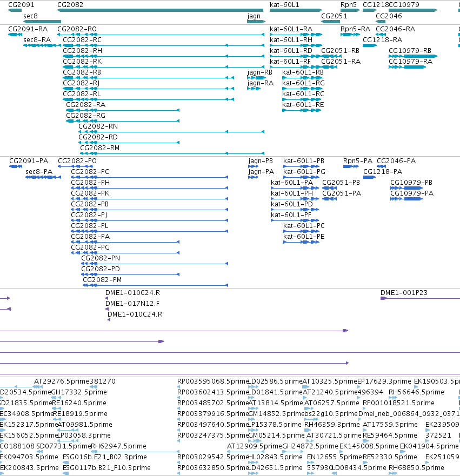The height and width of the screenshot is (476, 460).
Task: Select transcript CG2082-RN
Action: coord(98,126)
